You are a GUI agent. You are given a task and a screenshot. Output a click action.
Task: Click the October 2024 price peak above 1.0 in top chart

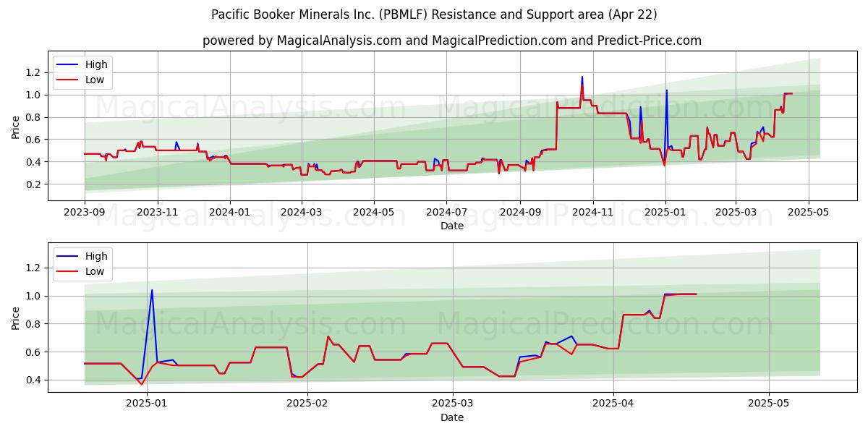582,77
